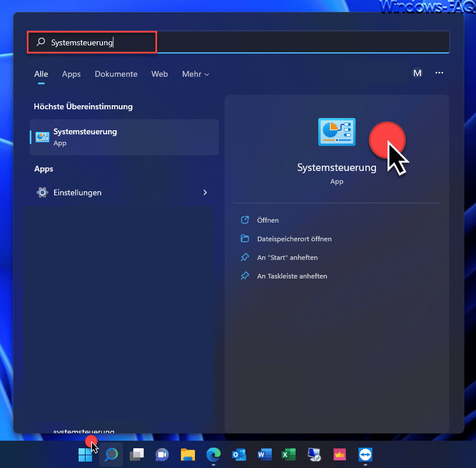Switch to the Web filter tab

(159, 74)
